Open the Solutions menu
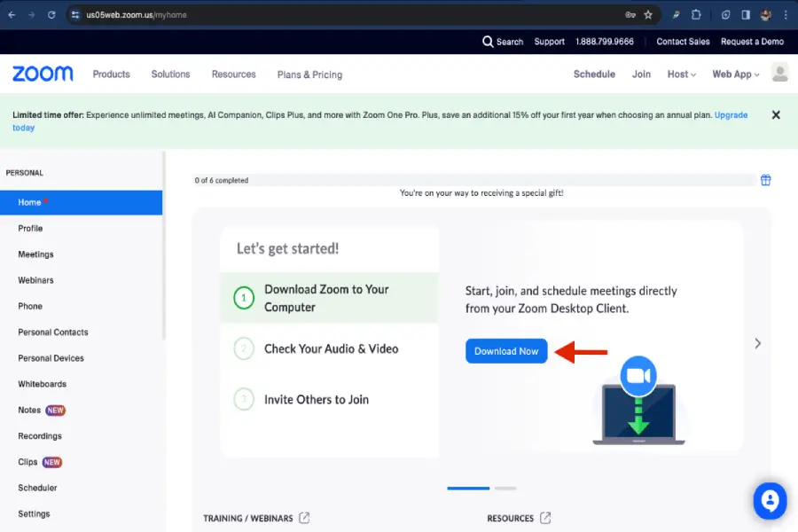 (x=170, y=74)
